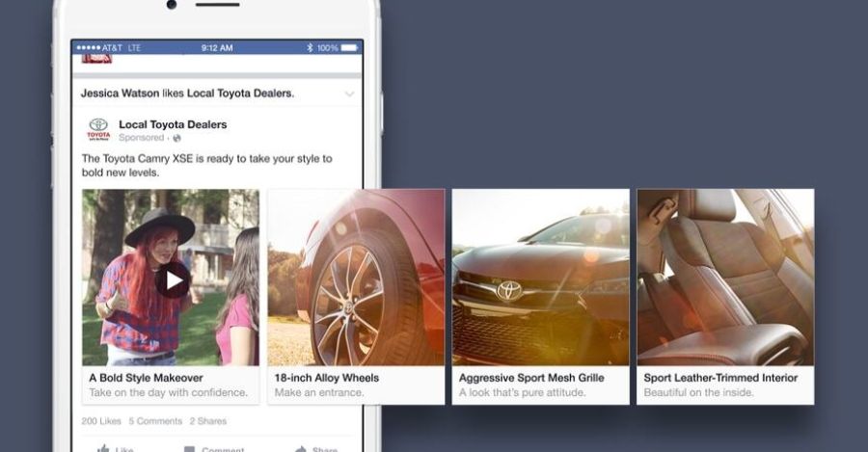Tap the Bluetooth icon in status bar
Viewport: 868px width, 452px height.
[310, 48]
